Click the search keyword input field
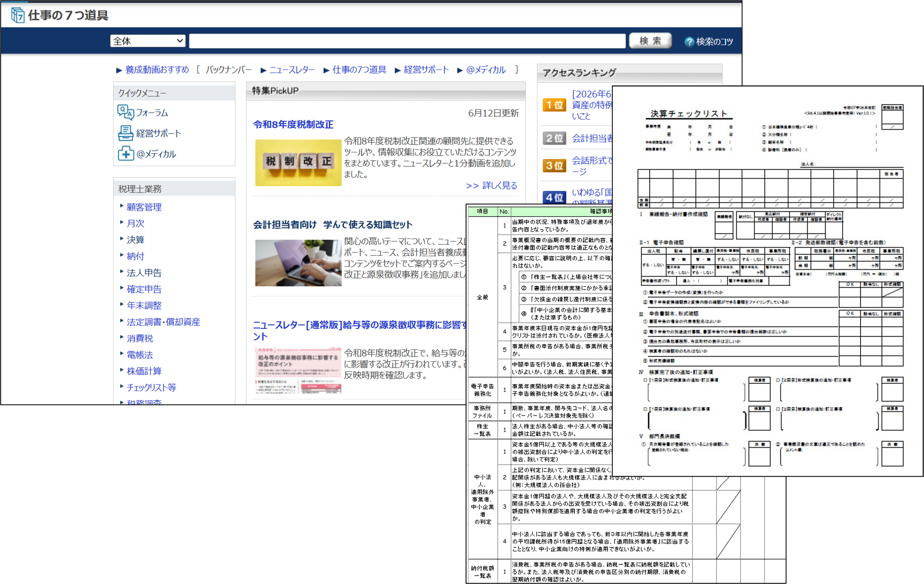The width and height of the screenshot is (924, 584). click(407, 41)
